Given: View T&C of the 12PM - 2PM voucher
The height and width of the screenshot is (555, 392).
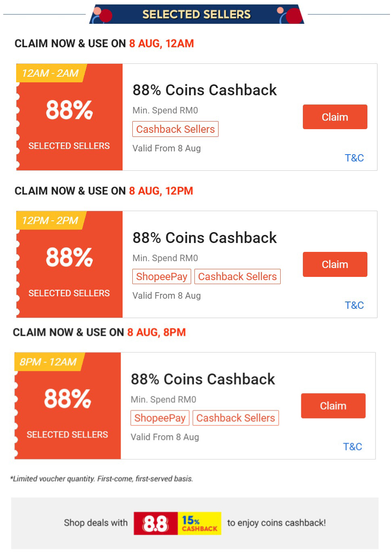Looking at the screenshot, I should click(x=354, y=305).
